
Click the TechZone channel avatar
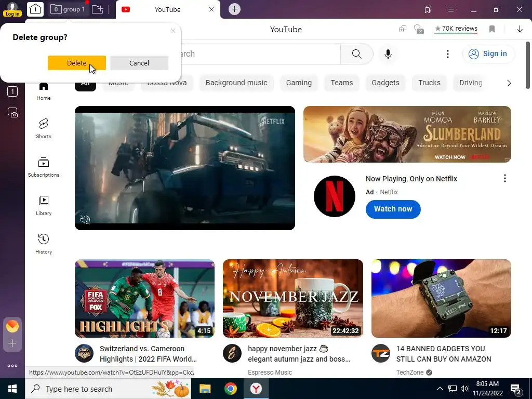coord(381,353)
